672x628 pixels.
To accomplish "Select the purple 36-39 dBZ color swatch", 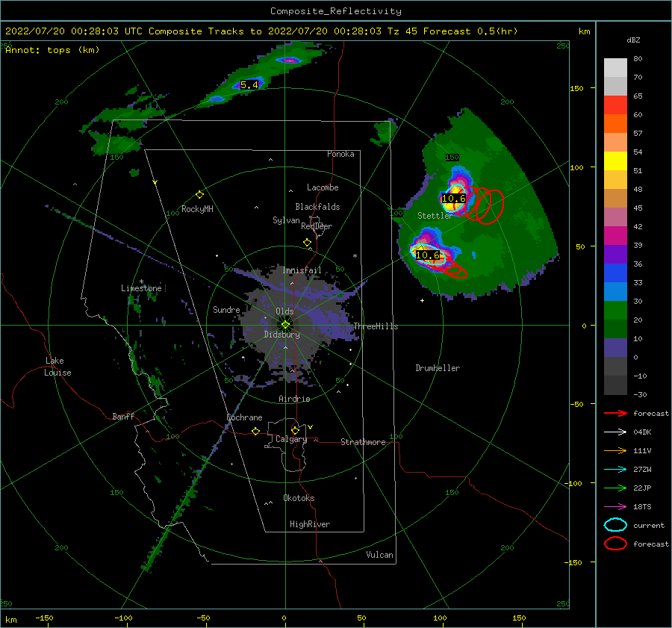I will click(615, 254).
